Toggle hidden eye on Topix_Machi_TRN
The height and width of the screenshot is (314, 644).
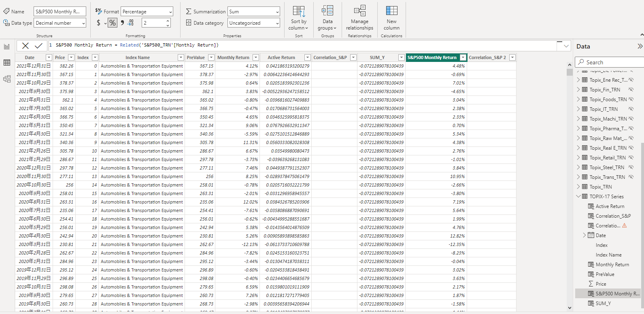(x=631, y=119)
